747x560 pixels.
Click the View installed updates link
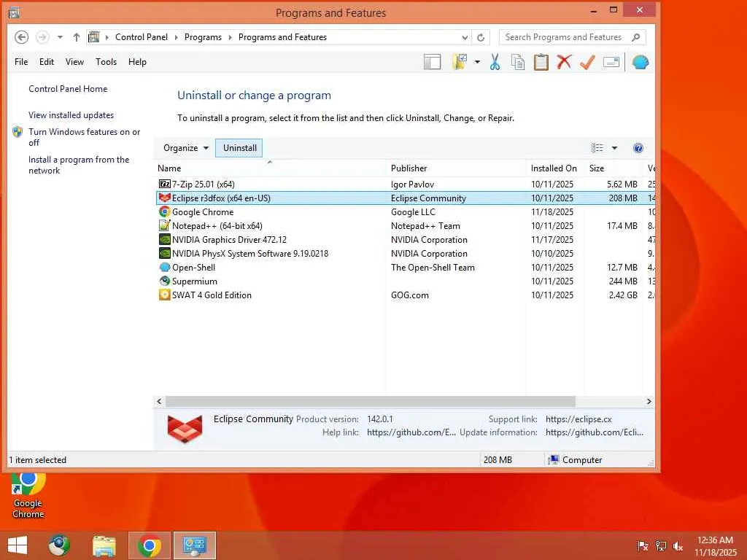71,115
